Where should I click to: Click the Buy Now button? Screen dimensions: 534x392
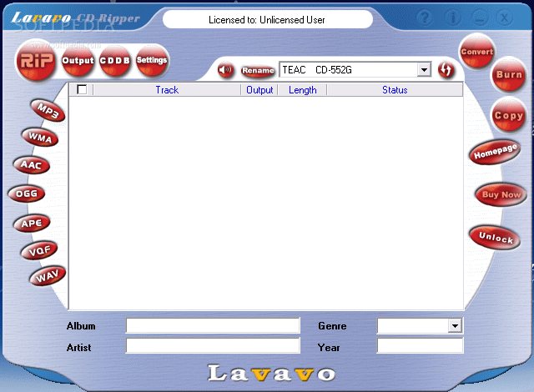click(x=501, y=194)
